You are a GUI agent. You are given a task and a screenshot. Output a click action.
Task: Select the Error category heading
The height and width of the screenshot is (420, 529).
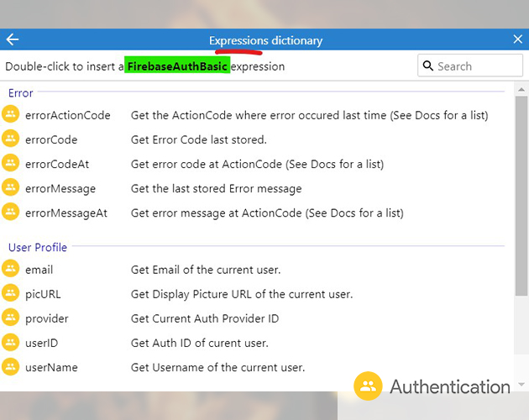pos(21,92)
